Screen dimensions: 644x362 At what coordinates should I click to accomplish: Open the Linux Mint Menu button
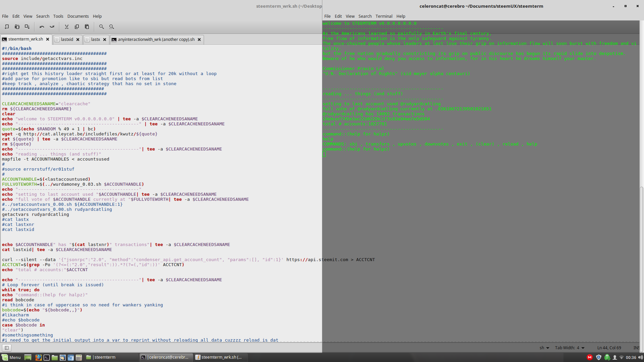pos(11,357)
